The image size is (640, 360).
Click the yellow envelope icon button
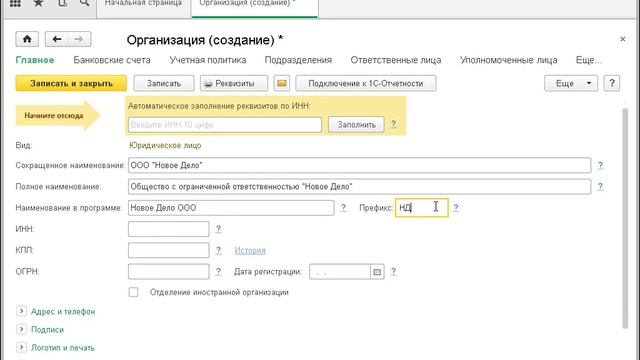click(282, 83)
